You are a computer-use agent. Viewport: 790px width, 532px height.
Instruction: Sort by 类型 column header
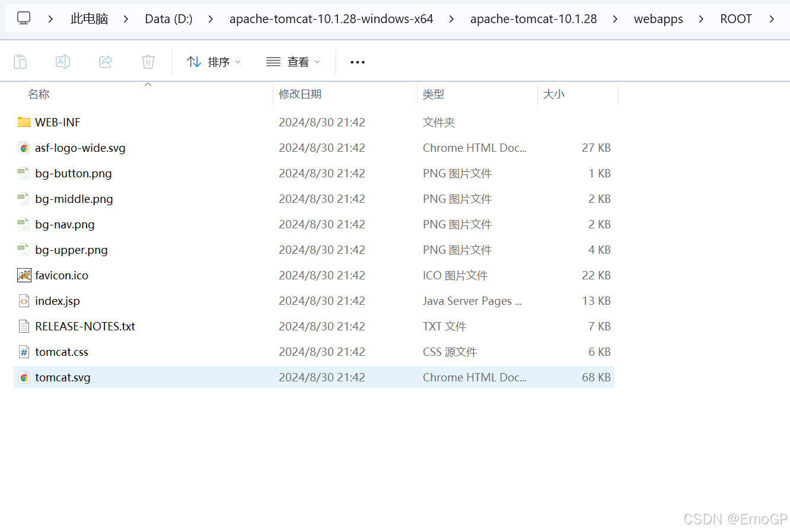click(434, 94)
